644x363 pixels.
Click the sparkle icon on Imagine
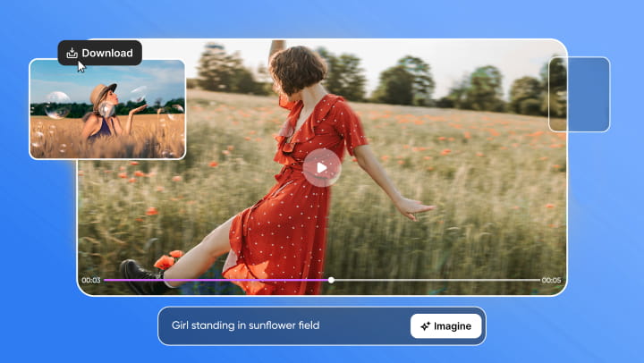point(424,326)
